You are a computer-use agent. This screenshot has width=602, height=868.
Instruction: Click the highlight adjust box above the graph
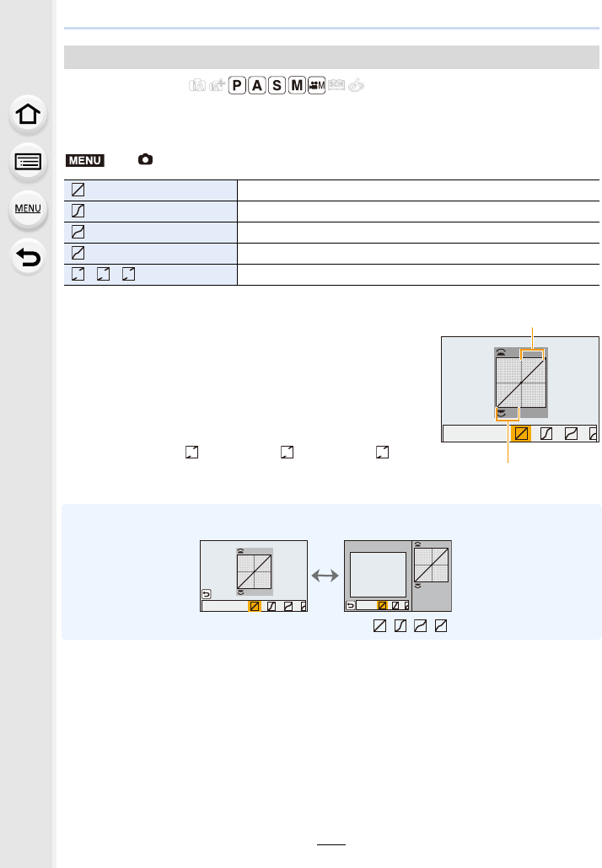pos(532,354)
